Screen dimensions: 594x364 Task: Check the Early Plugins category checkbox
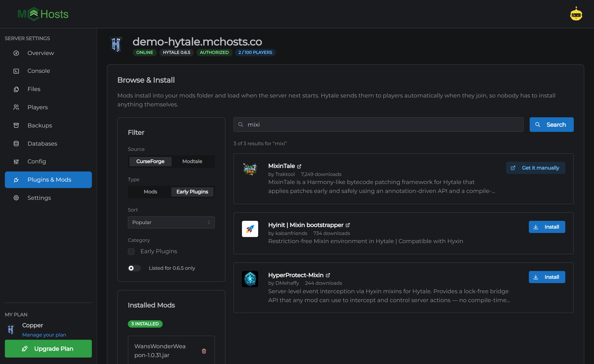[131, 252]
